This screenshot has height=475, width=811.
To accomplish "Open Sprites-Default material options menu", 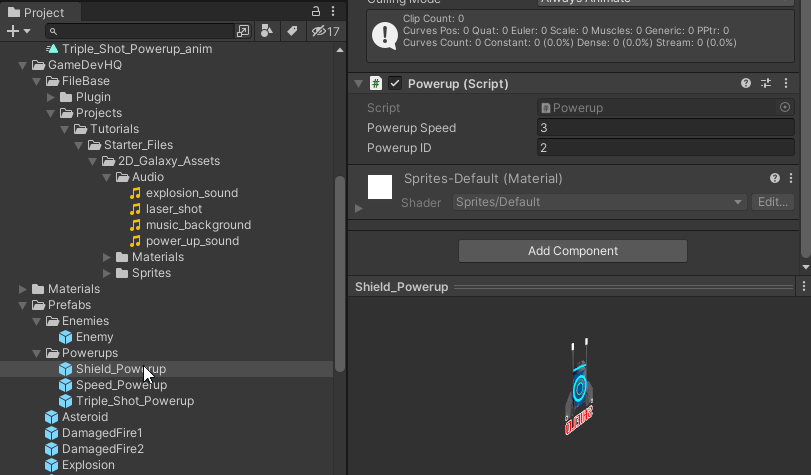I will click(791, 179).
